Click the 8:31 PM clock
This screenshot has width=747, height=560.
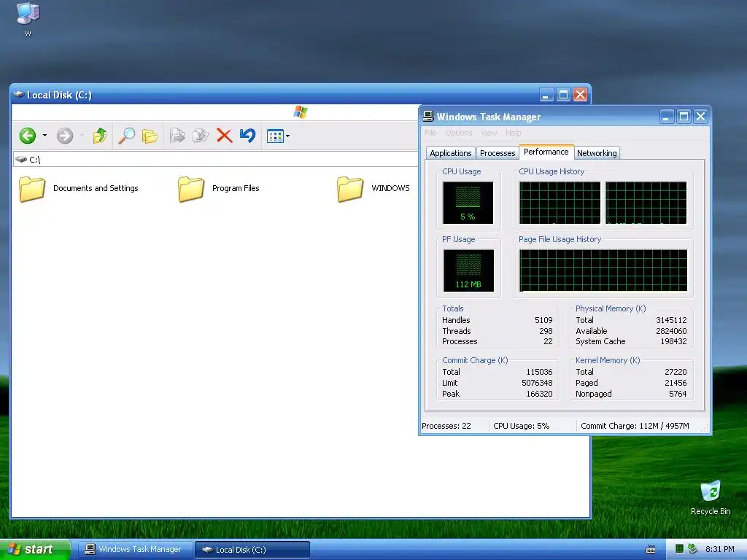click(x=719, y=549)
